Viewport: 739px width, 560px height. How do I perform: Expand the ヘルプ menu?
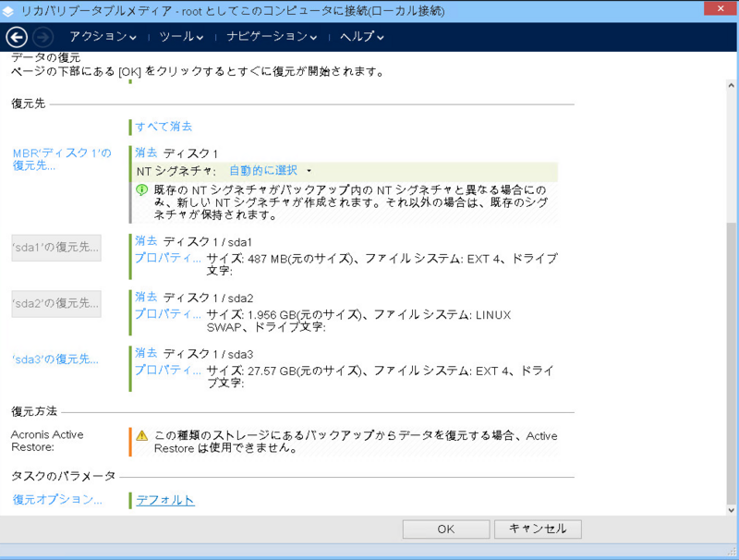(x=361, y=37)
